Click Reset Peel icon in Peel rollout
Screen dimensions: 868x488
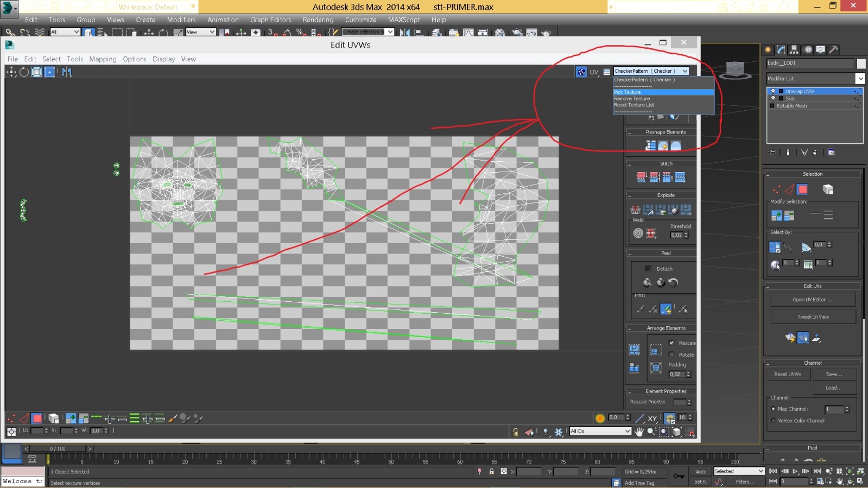click(x=674, y=282)
